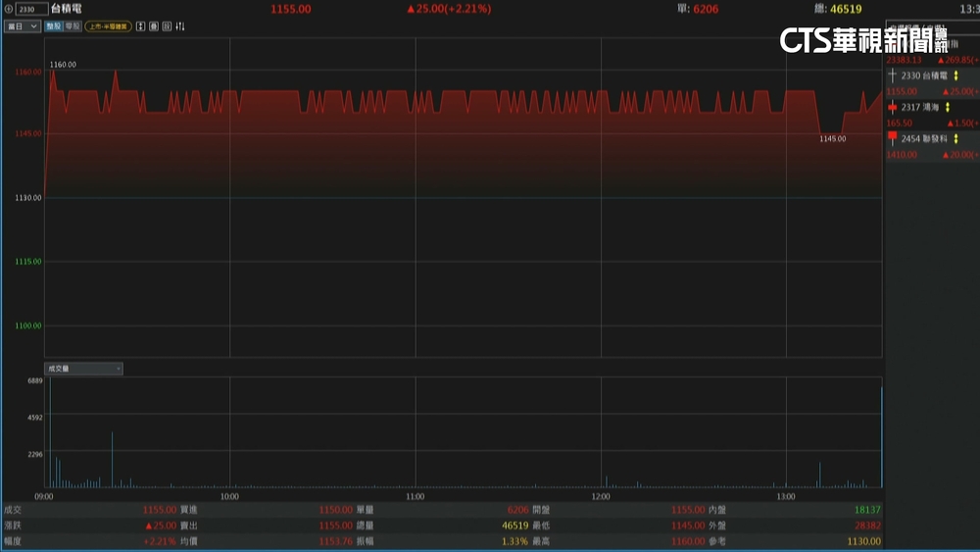
Task: Expand the 成交量 indicator dropdown
Action: point(83,369)
